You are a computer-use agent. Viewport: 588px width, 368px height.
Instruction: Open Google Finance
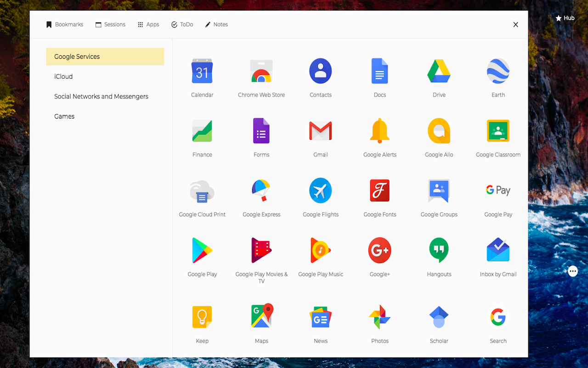tap(202, 131)
